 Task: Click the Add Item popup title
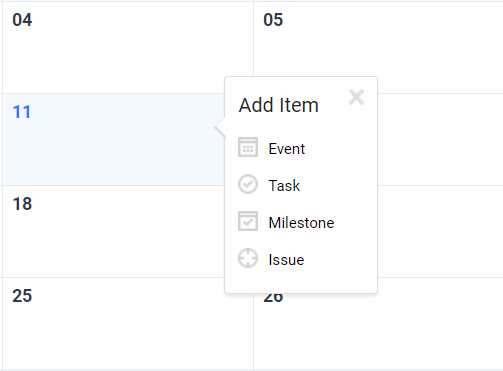[279, 105]
